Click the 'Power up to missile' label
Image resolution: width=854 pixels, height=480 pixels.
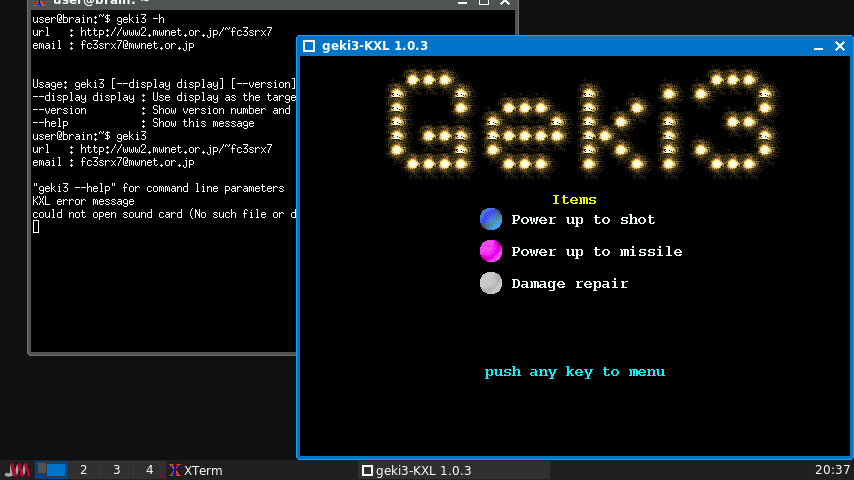tap(596, 252)
